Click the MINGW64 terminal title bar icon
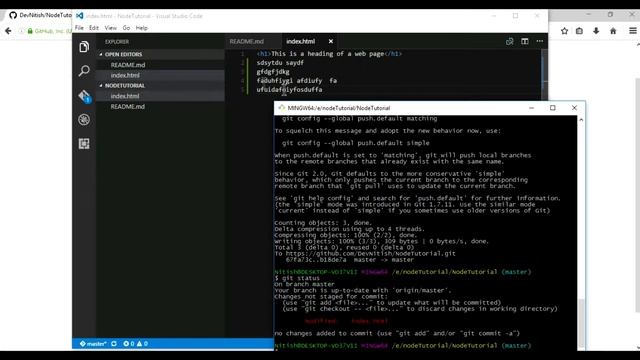This screenshot has width=640, height=360. coord(281,108)
